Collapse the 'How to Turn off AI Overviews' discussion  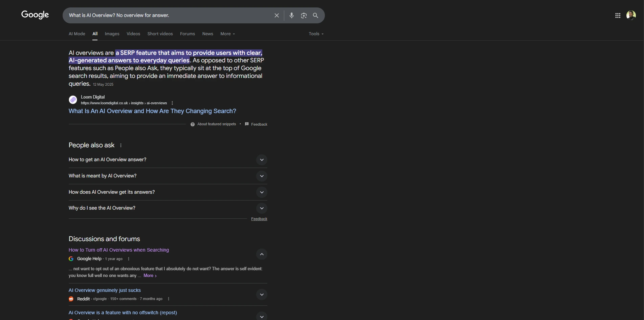(x=261, y=254)
